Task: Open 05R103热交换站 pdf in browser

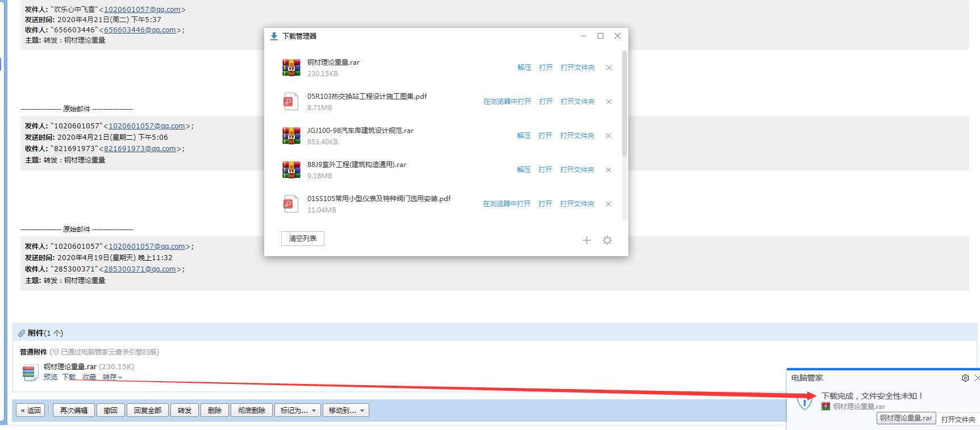Action: point(507,102)
